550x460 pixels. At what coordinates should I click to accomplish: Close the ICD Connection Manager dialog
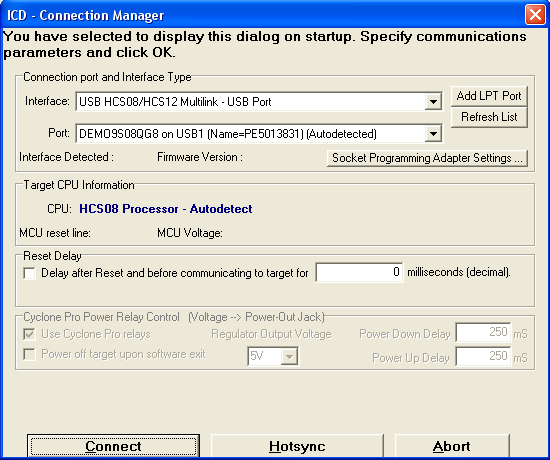click(x=535, y=15)
